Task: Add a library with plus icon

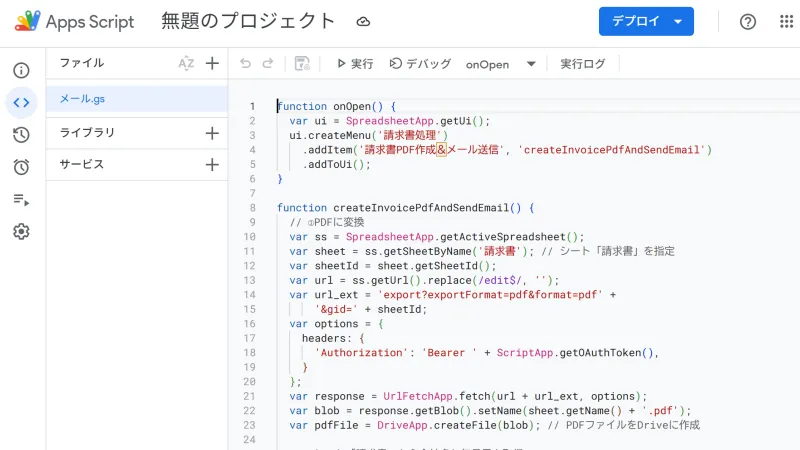Action: click(212, 133)
